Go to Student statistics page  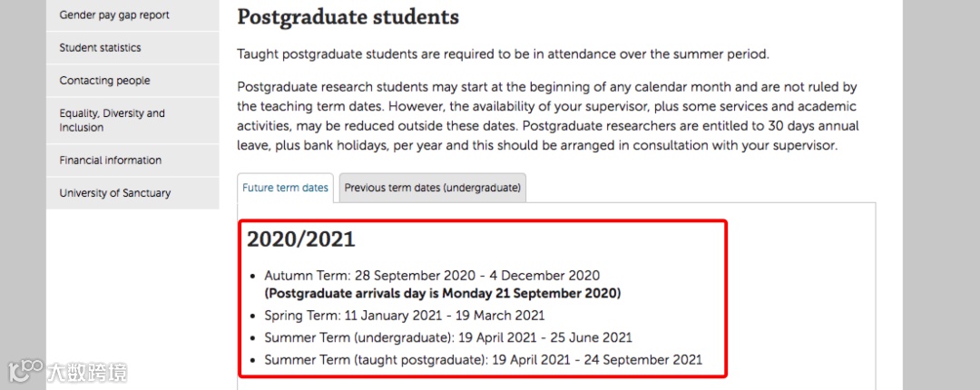click(101, 48)
